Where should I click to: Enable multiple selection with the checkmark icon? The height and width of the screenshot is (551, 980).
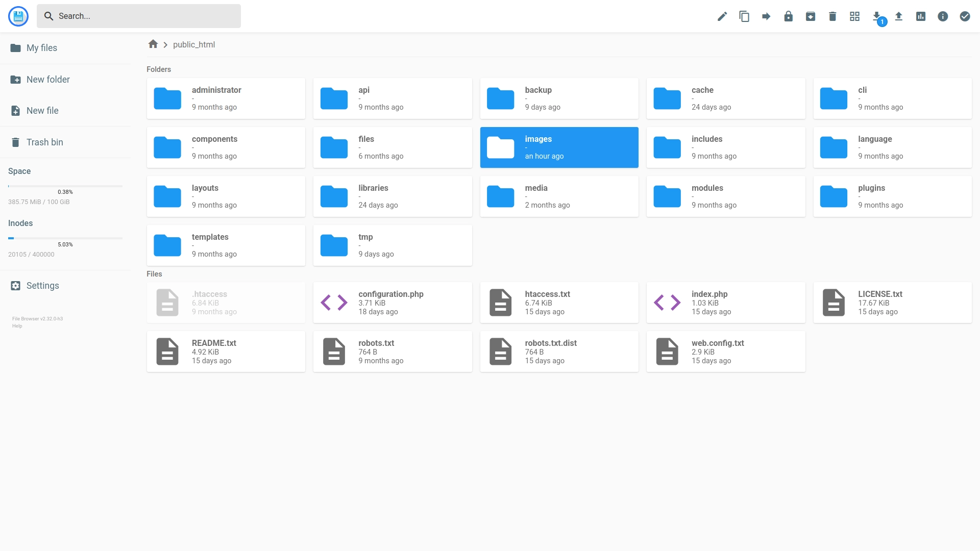[964, 16]
